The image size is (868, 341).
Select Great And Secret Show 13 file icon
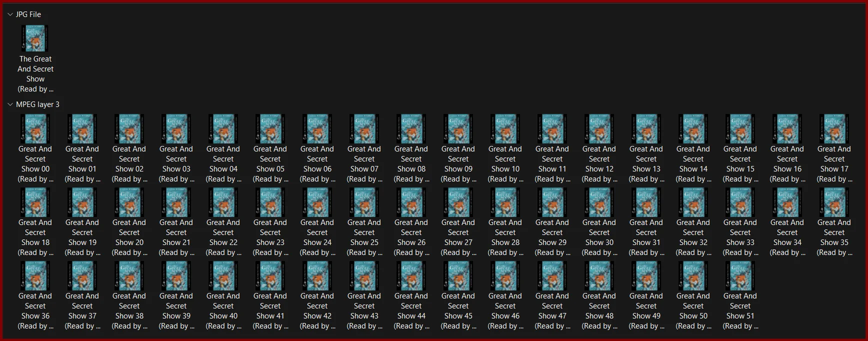[646, 128]
